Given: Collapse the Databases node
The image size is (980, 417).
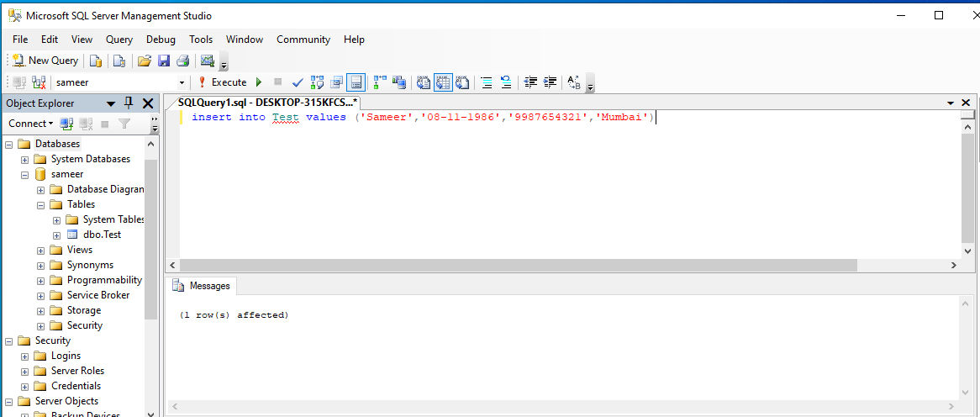Looking at the screenshot, I should 8,145.
